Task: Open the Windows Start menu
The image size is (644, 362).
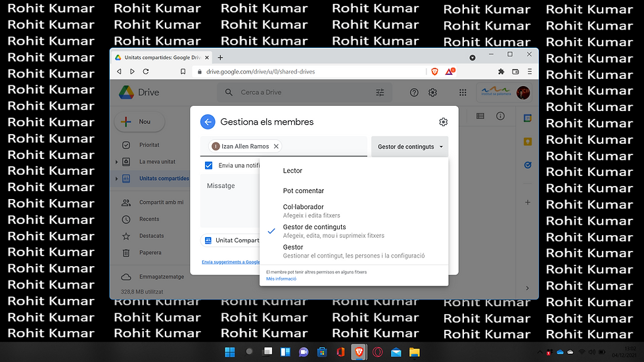Action: point(230,351)
